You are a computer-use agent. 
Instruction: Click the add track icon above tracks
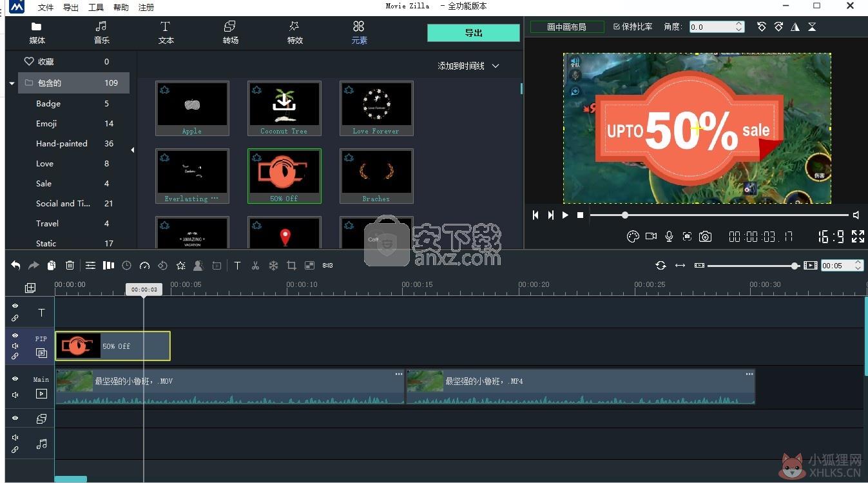[30, 288]
